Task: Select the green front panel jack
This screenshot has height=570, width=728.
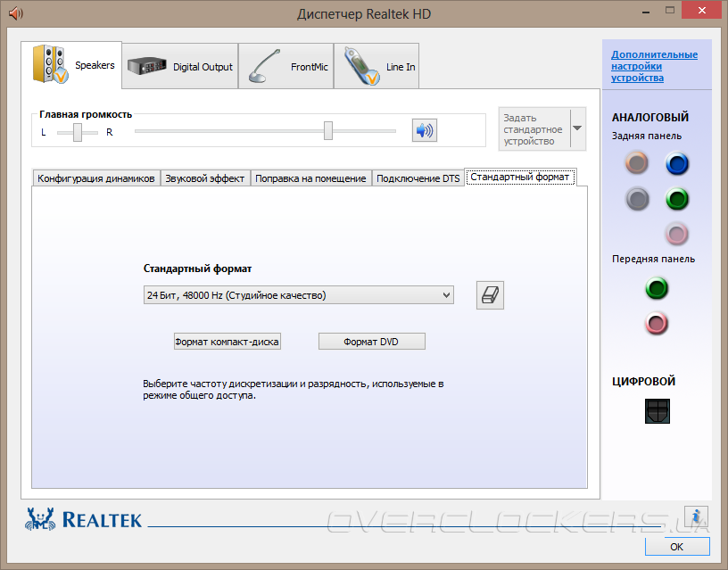Action: coord(657,288)
